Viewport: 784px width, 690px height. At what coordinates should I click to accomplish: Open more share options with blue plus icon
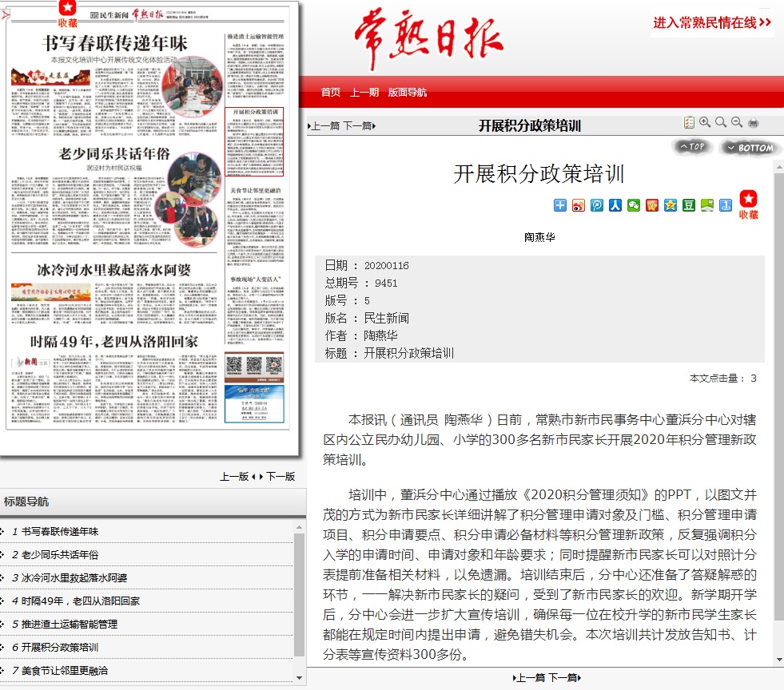(560, 205)
